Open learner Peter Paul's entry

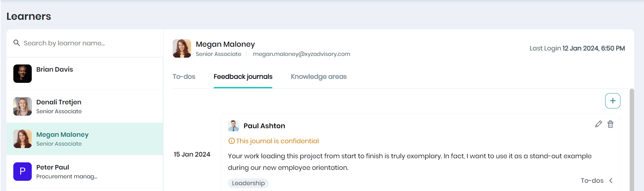53,167
